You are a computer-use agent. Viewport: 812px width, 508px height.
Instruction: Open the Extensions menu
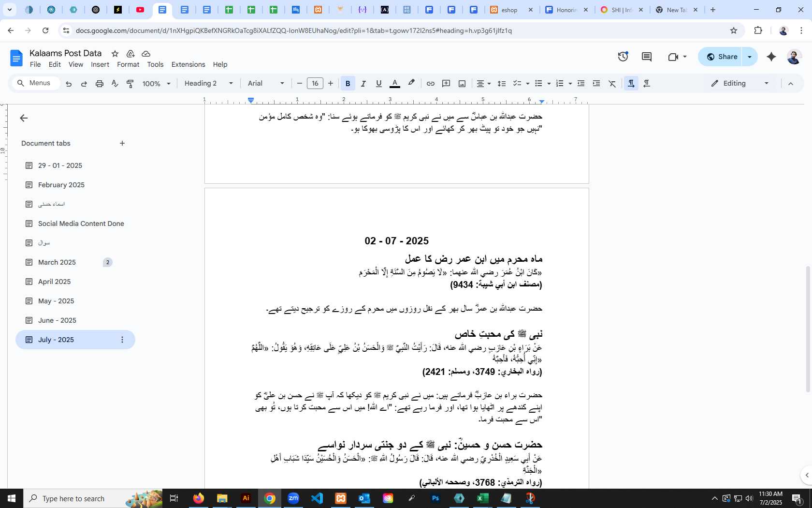click(x=188, y=64)
